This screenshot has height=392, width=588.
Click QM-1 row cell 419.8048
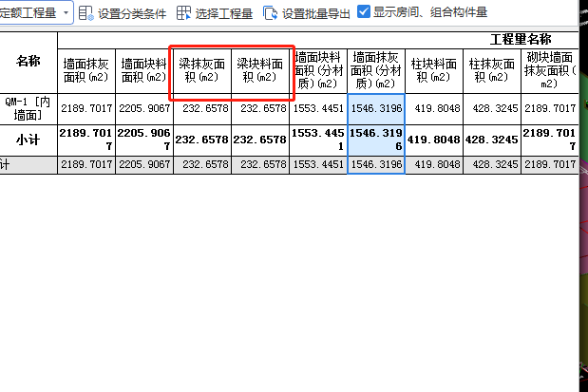pyautogui.click(x=434, y=109)
